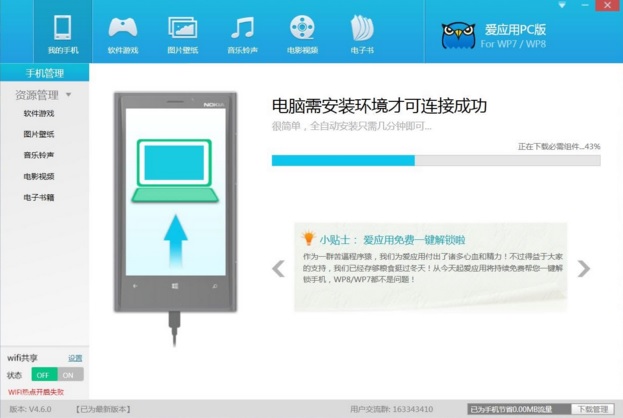The width and height of the screenshot is (623, 418).
Task: Select 电子书籍 in the sidebar list
Action: click(x=39, y=197)
